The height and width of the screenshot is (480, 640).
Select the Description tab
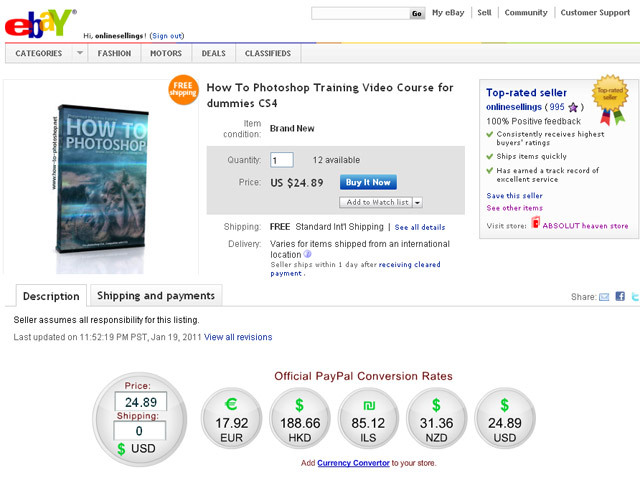[51, 296]
